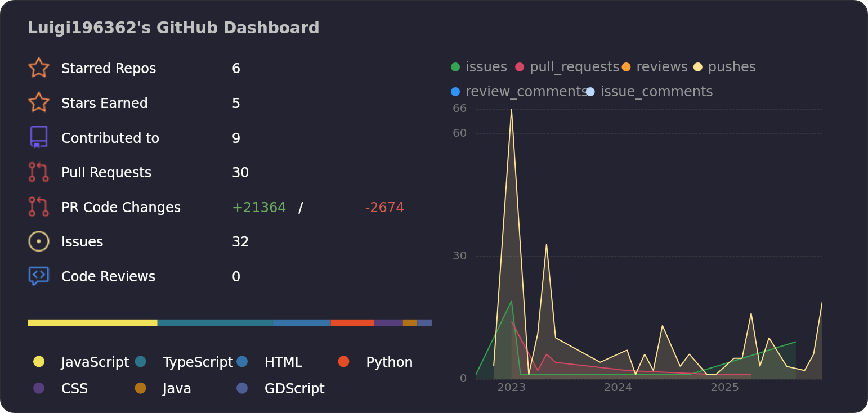Select the yellow JavaScript color swatch
The height and width of the screenshot is (413, 868).
[x=39, y=362]
